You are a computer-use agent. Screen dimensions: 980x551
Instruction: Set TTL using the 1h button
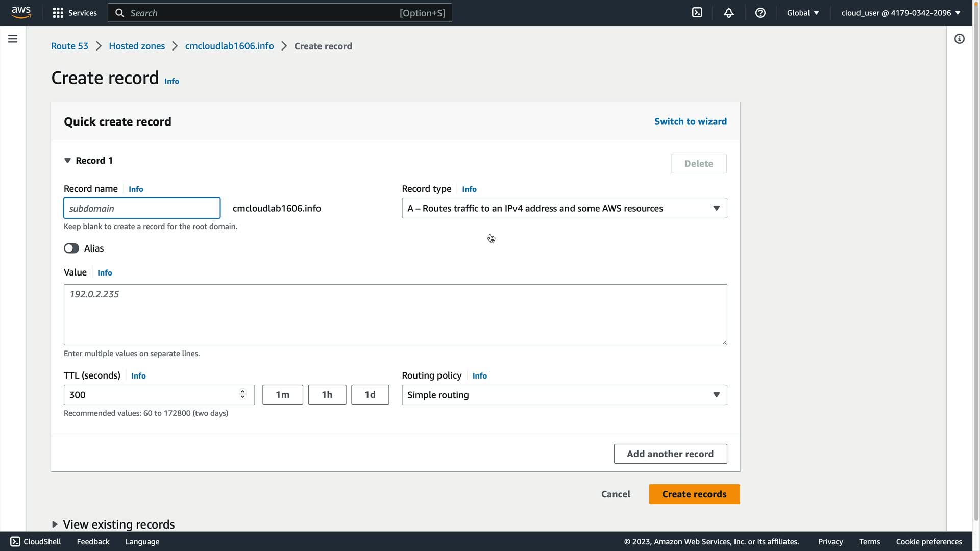(327, 395)
